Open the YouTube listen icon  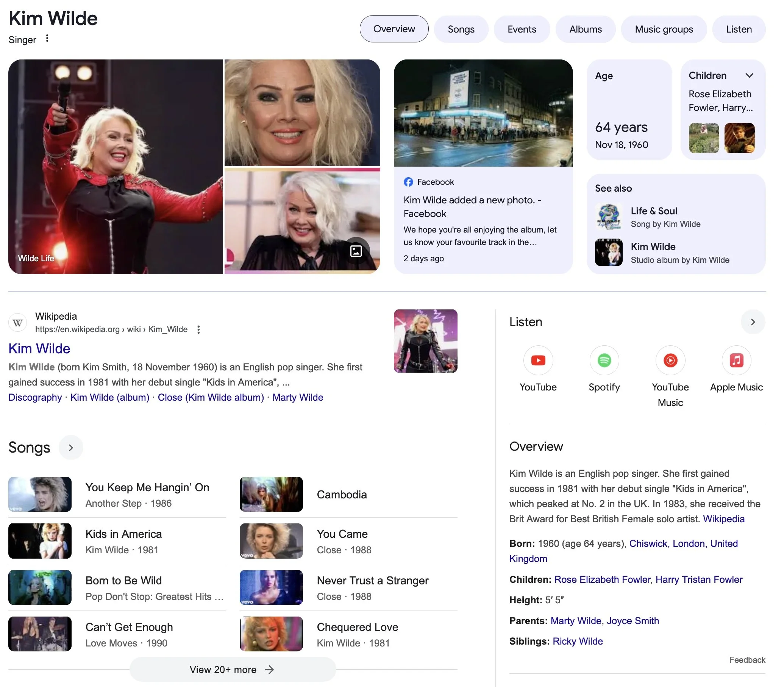pyautogui.click(x=538, y=361)
